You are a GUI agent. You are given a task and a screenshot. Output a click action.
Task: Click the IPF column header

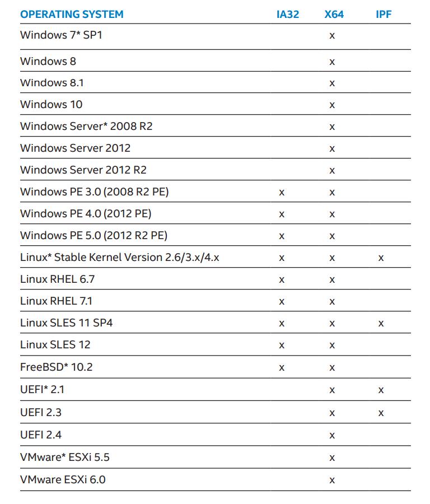click(x=384, y=14)
